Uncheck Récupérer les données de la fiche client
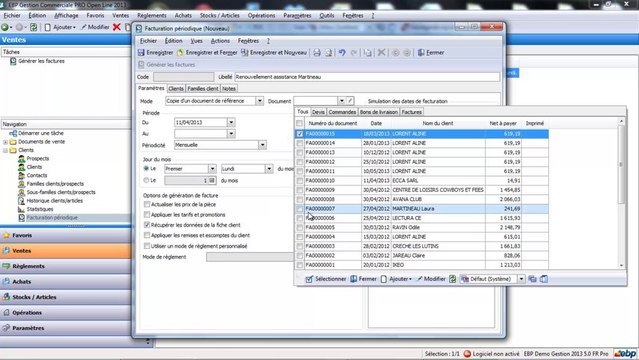The height and width of the screenshot is (360, 639). click(147, 225)
